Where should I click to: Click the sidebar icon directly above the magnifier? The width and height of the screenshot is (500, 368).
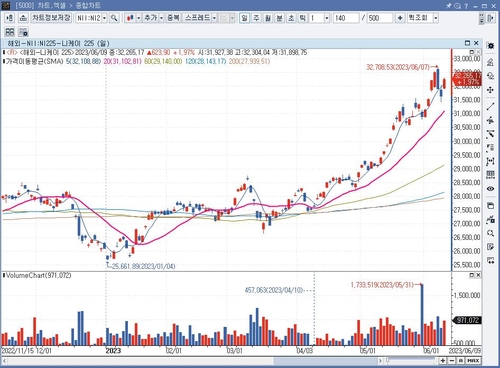point(490,219)
